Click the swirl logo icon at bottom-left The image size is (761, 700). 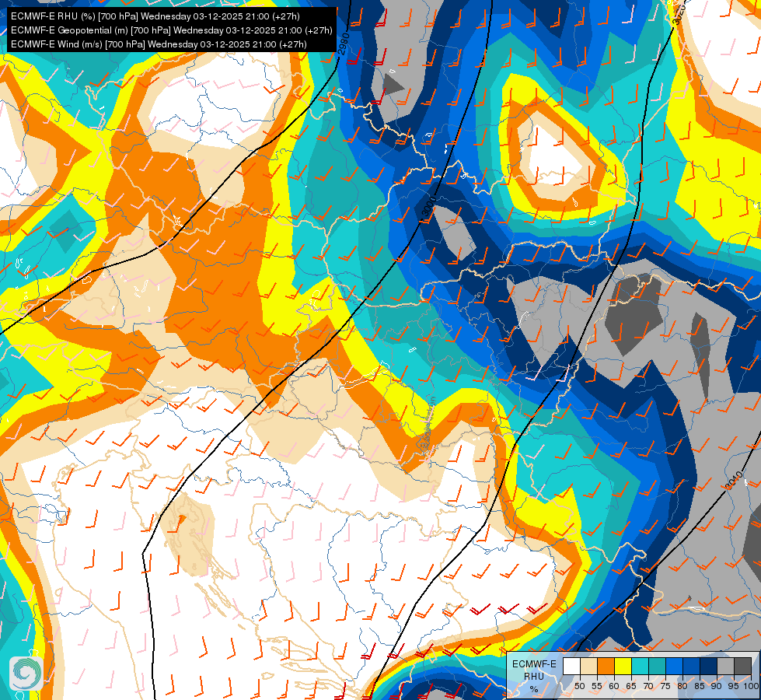click(x=26, y=674)
